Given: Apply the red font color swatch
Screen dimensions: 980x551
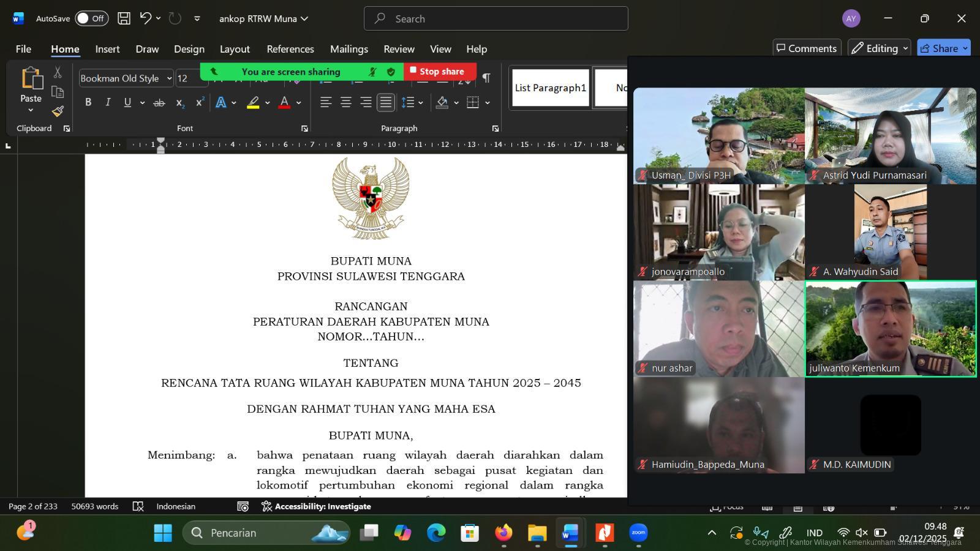Looking at the screenshot, I should click(x=284, y=103).
